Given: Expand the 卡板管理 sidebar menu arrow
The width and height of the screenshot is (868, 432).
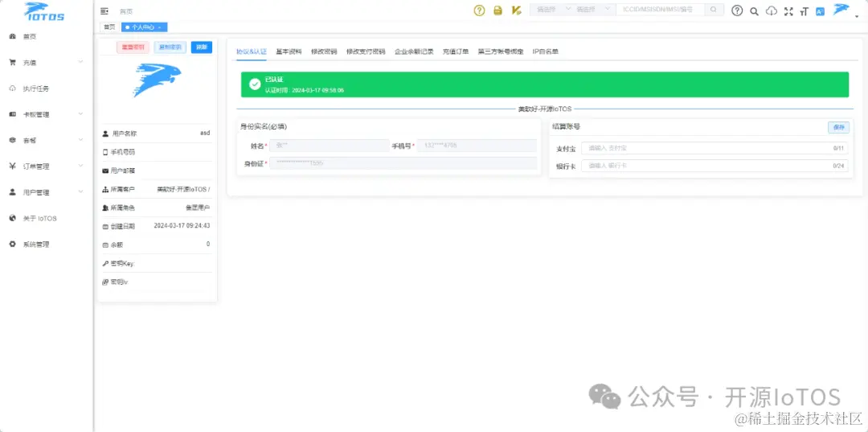Looking at the screenshot, I should (81, 114).
